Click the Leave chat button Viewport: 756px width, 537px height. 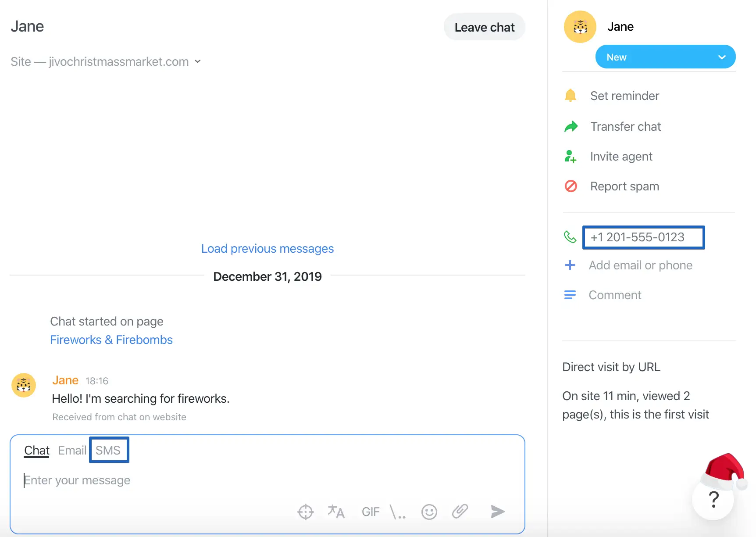(x=484, y=27)
